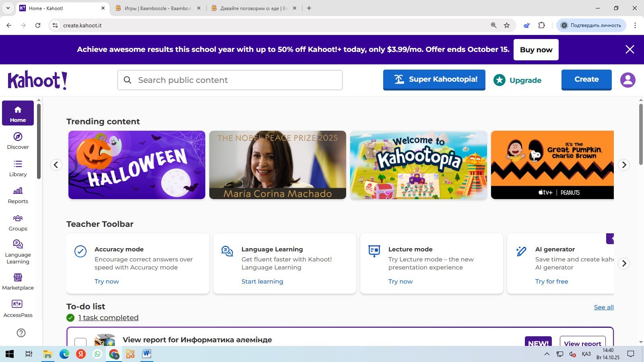Open the browser extensions puzzle icon

pyautogui.click(x=541, y=25)
